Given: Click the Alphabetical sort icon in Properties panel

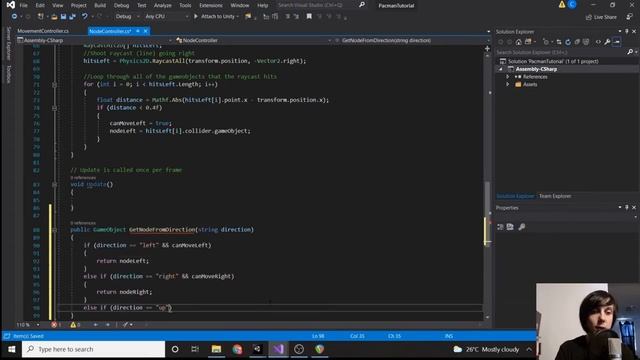Looking at the screenshot, I should coord(510,227).
